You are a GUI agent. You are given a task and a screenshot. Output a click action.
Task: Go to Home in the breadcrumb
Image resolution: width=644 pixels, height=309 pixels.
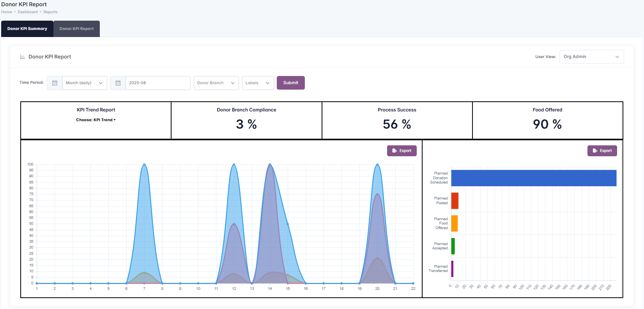[x=7, y=12]
